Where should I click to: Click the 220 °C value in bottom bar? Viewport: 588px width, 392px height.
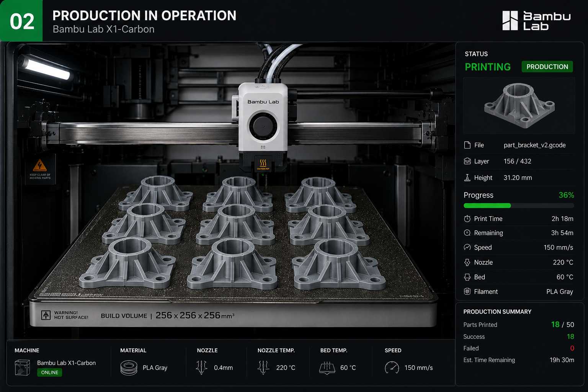(x=286, y=368)
